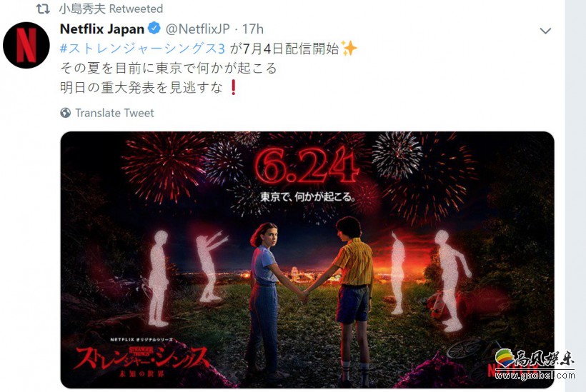Open the #ストレンジャーシングス3 hashtag
586x392 pixels.
142,49
